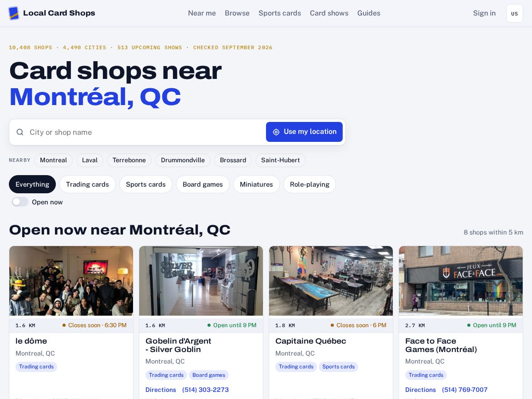
Task: Click 'Open until 9 PM' on Silver Goblin
Action: point(232,325)
